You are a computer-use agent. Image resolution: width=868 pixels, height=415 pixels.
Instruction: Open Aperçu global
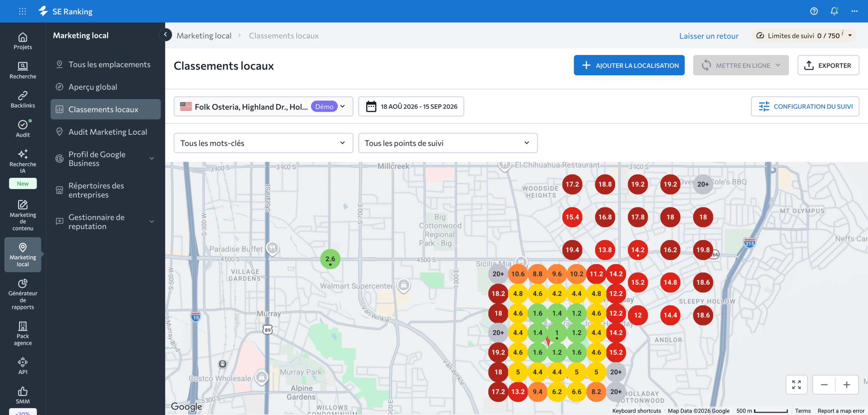(105, 87)
